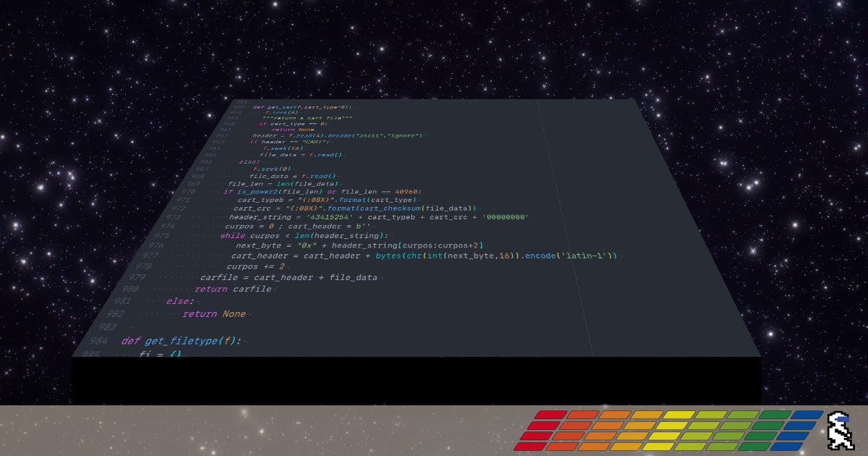
Task: Click line number 975 in the gutter
Action: [x=163, y=235]
